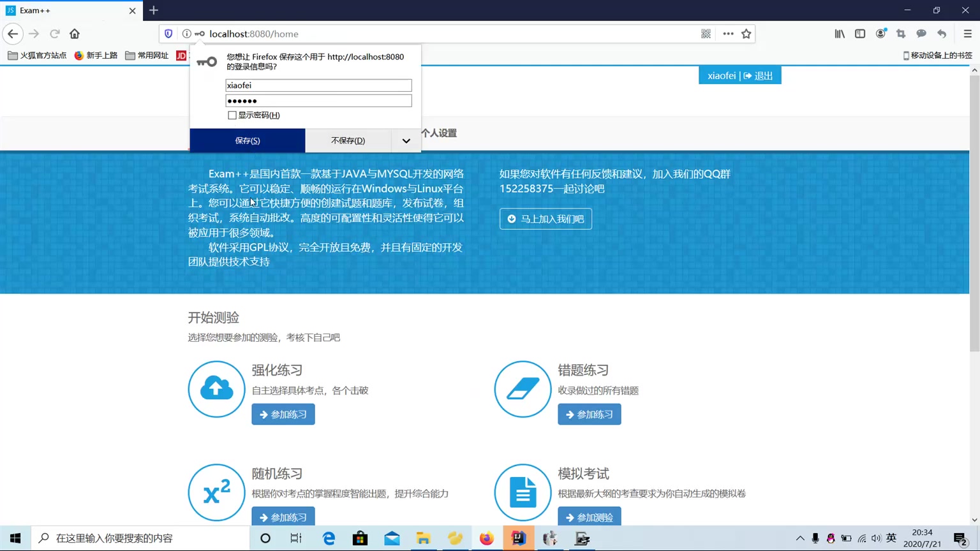The height and width of the screenshot is (551, 980).
Task: Toggle the 显示密码 checkbox
Action: coord(232,115)
